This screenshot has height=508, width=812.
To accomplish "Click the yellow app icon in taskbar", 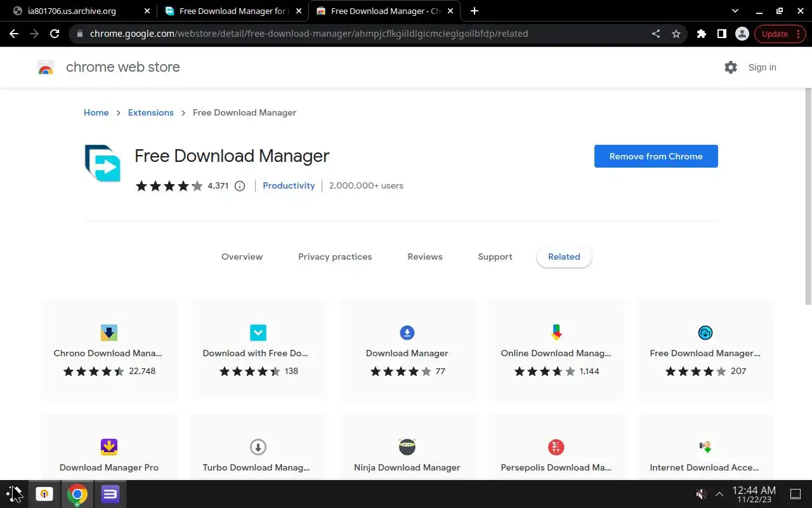I will [44, 494].
